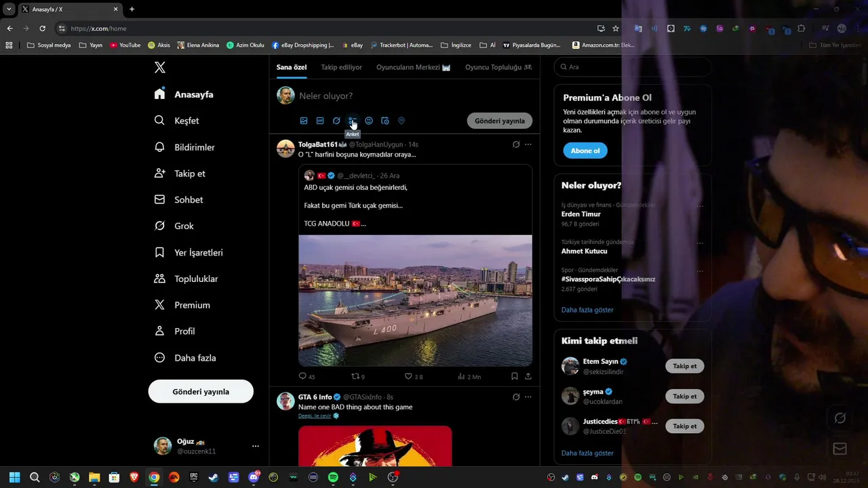Open more options for TolgaBat161's post
This screenshot has width=868, height=488.
coord(528,144)
